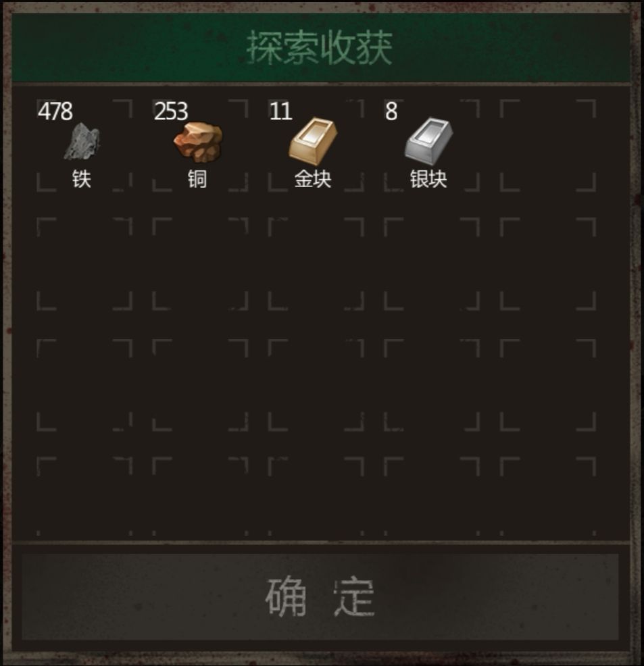Select the copper ore (铜) icon

197,143
